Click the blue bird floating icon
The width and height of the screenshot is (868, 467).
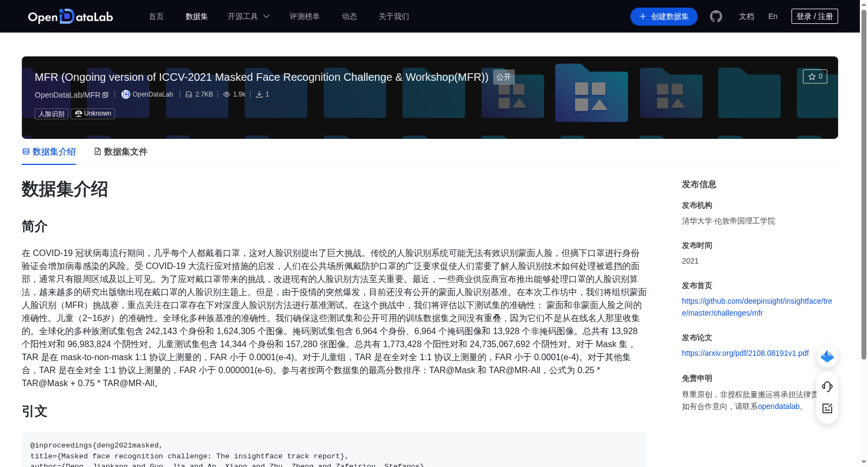tap(827, 356)
